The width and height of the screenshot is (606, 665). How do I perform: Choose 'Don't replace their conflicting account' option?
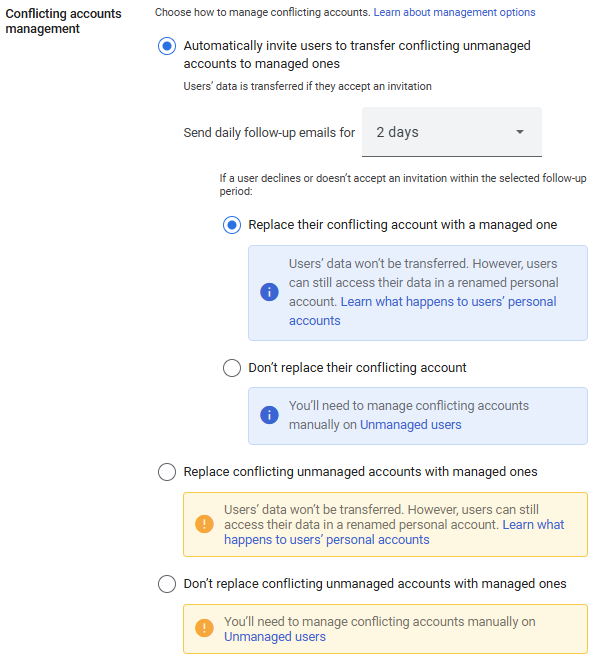point(232,368)
